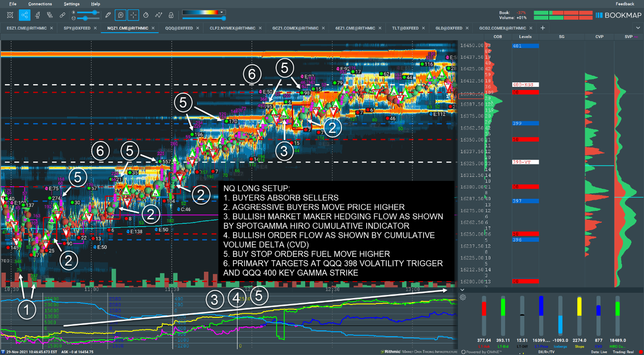Select the NQZ1.CME@RITHMIC tab
Image resolution: width=644 pixels, height=355 pixels.
point(127,28)
